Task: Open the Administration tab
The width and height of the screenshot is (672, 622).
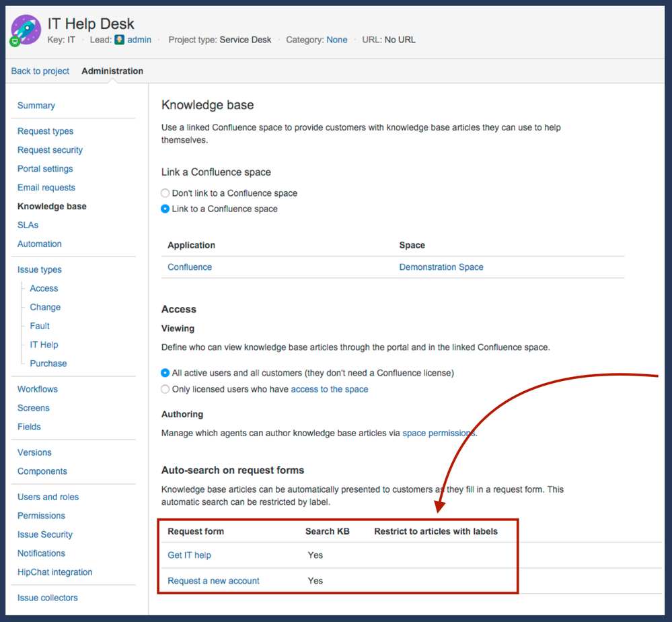Action: click(x=112, y=71)
